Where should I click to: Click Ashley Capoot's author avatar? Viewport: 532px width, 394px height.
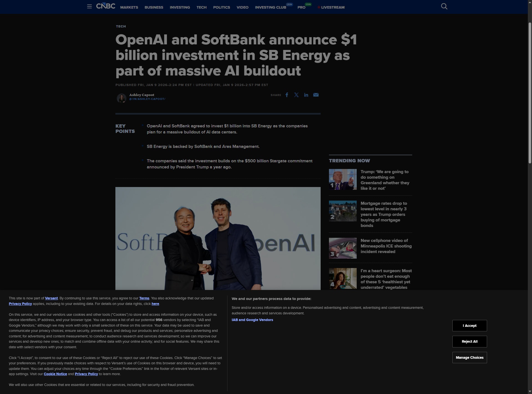[121, 98]
